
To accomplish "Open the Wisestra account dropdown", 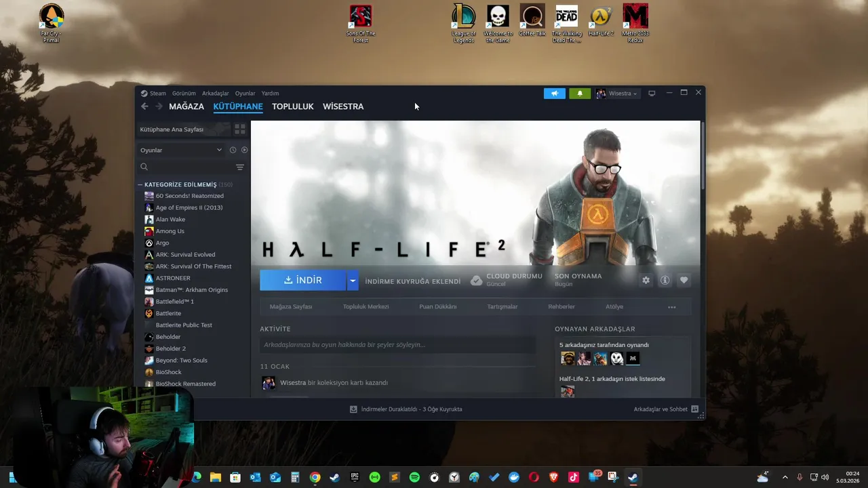I will (617, 94).
